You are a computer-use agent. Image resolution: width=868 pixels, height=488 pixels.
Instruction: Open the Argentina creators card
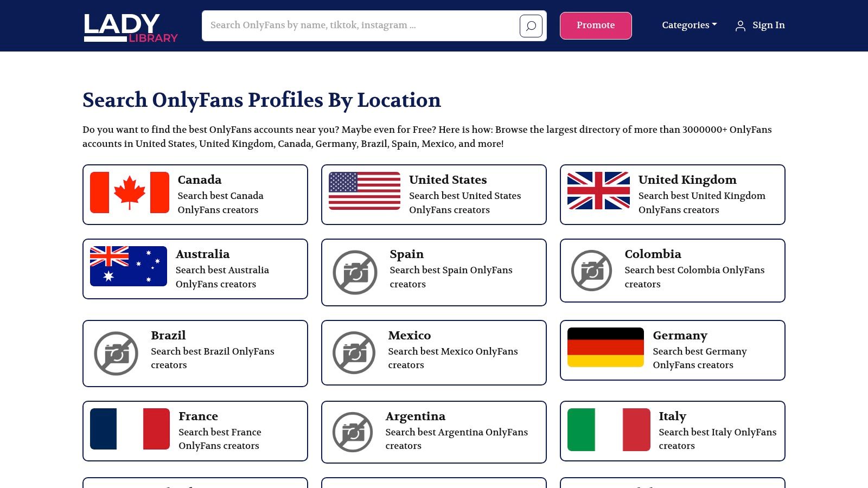pyautogui.click(x=433, y=432)
